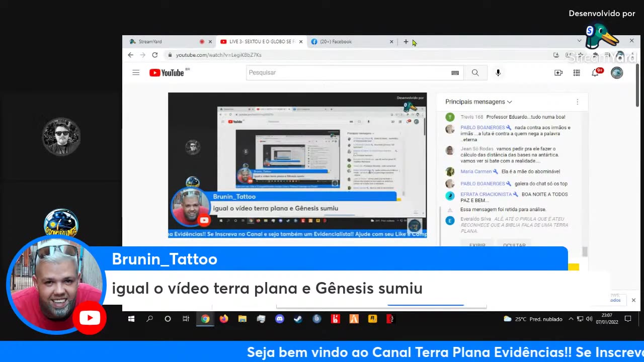Screen dimensions: 644x362
Task: Open the YouTube guide hamburger menu
Action: pyautogui.click(x=136, y=73)
